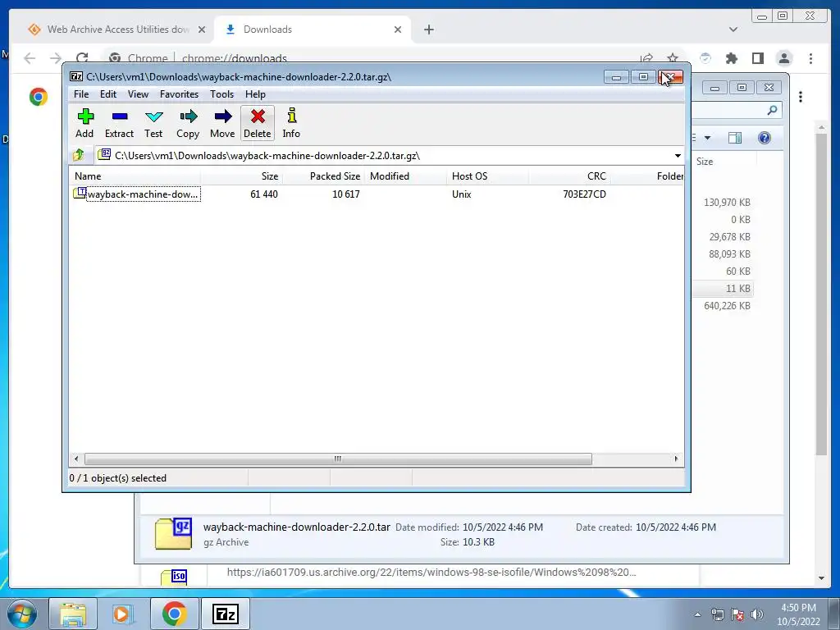Click the Unix host OS cell
The image size is (840, 630).
[462, 194]
